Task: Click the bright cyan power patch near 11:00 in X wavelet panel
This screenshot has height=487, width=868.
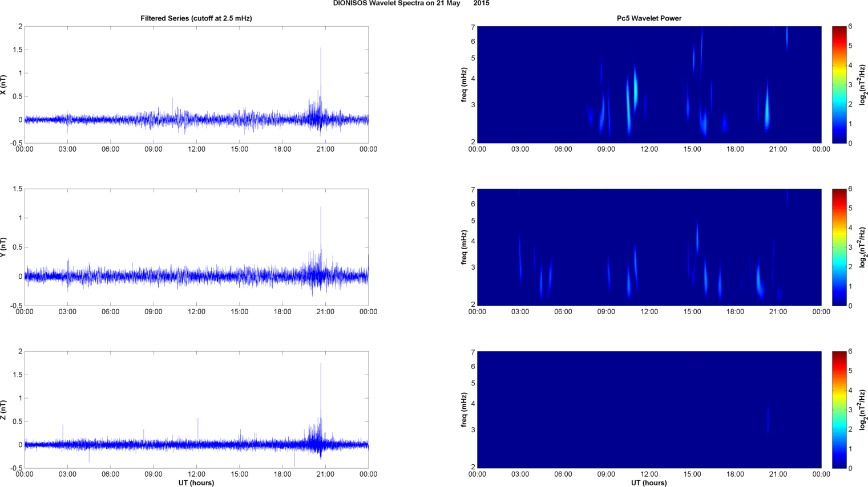Action: 635,88
